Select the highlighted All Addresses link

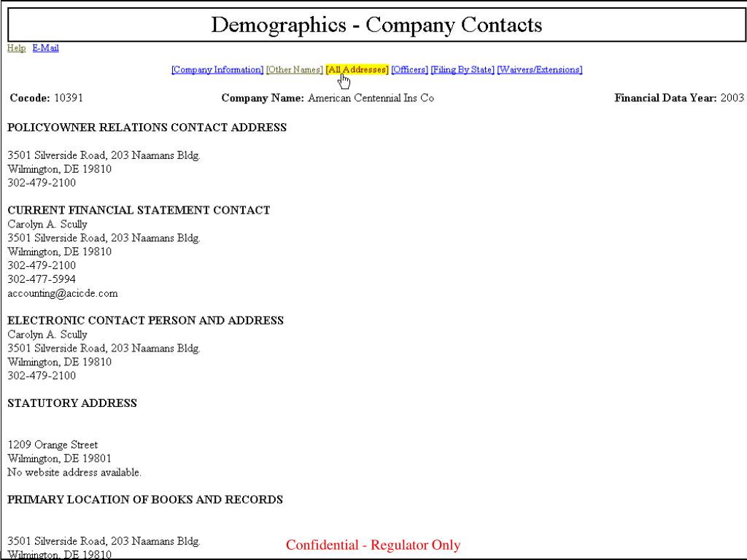tap(357, 69)
